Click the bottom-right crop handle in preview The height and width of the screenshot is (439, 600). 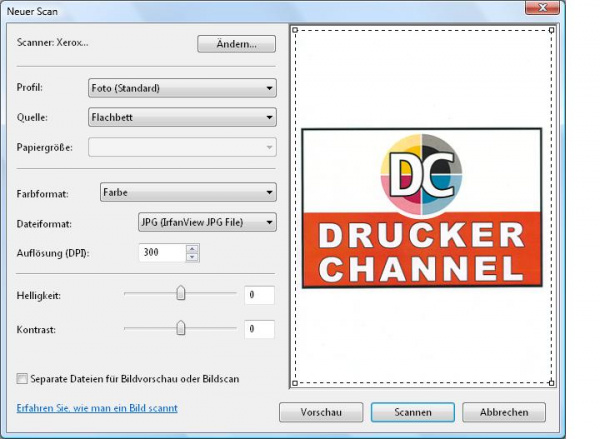(x=552, y=383)
